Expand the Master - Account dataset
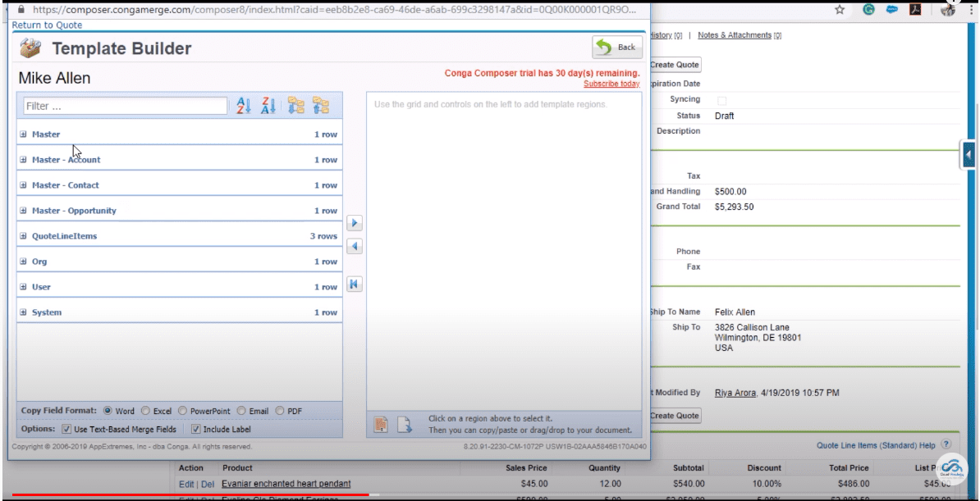This screenshot has width=980, height=501. [x=23, y=160]
